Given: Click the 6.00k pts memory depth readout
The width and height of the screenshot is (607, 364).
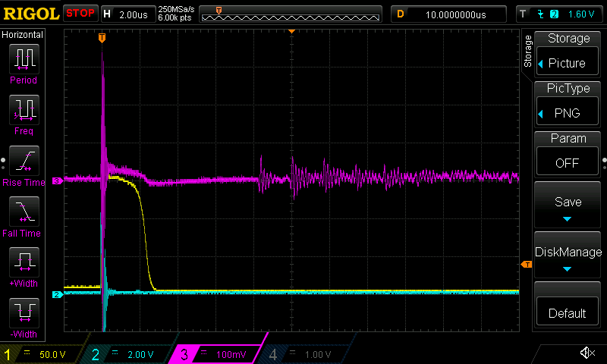Looking at the screenshot, I should [x=175, y=17].
